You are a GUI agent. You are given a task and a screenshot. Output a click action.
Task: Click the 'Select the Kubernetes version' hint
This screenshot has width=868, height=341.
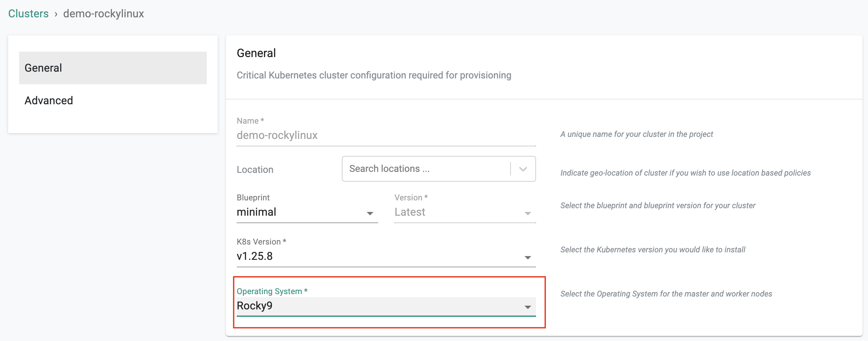point(653,250)
